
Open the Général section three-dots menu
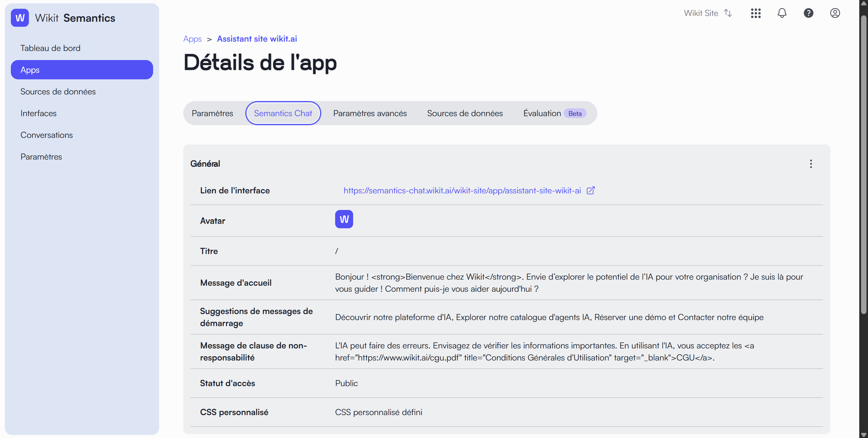[811, 164]
